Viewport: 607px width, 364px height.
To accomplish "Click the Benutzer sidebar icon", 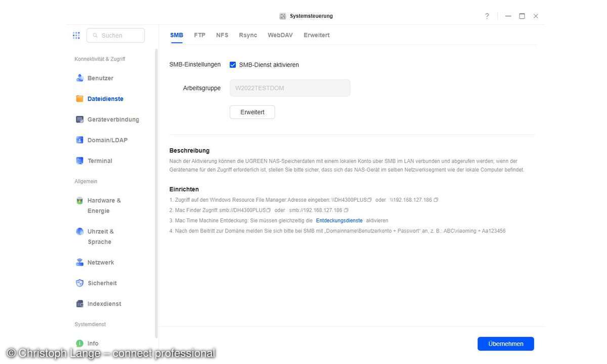I will [x=79, y=78].
